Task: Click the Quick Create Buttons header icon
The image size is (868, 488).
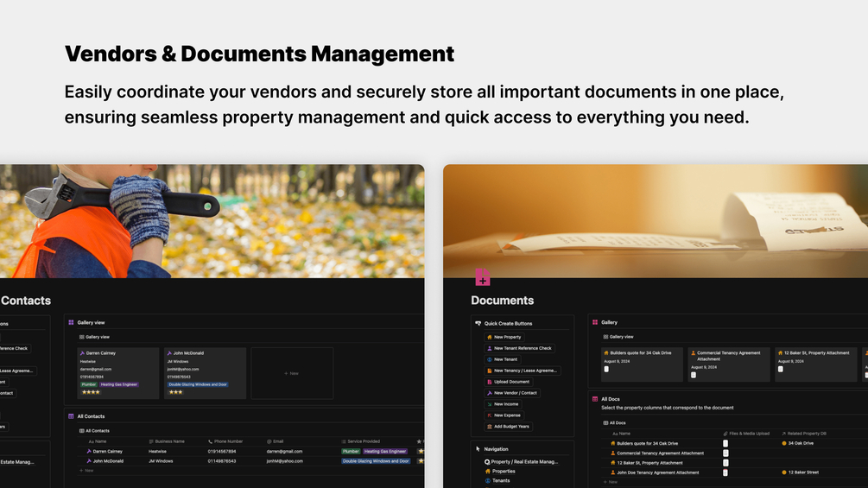Action: tap(478, 323)
